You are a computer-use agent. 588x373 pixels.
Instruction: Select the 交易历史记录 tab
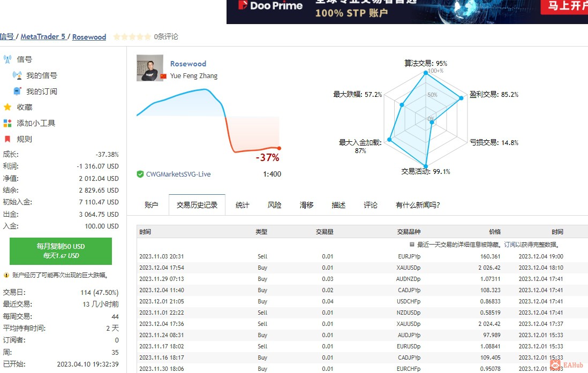tap(197, 205)
